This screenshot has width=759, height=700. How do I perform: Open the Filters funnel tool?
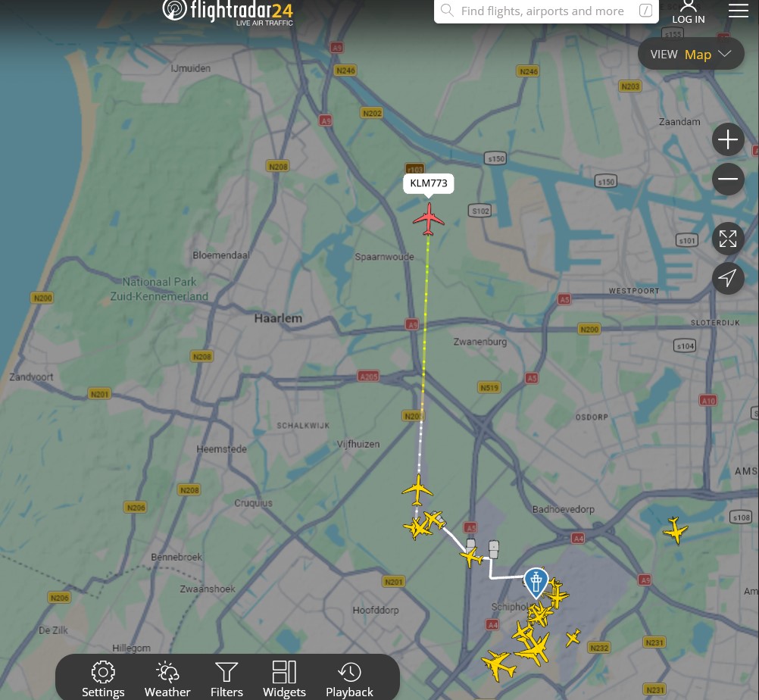226,679
